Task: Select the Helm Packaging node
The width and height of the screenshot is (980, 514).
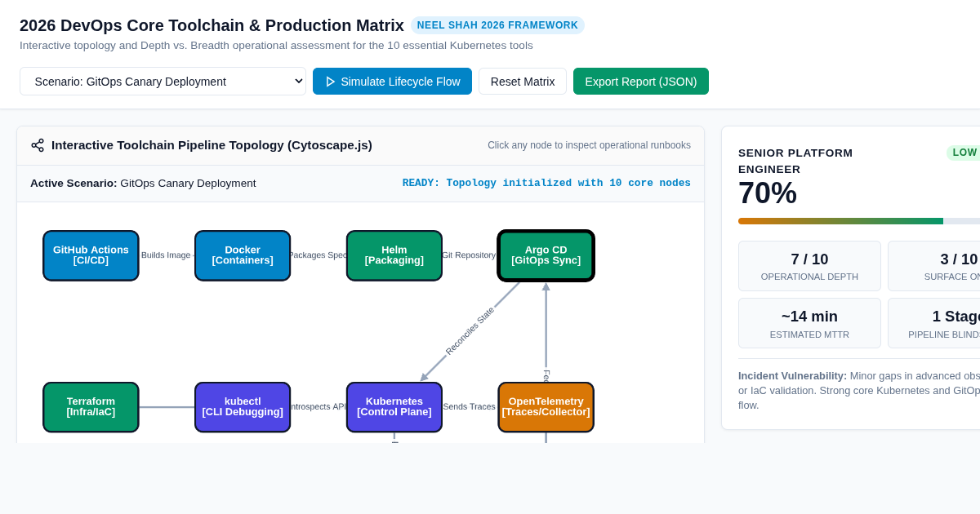Action: (x=394, y=255)
